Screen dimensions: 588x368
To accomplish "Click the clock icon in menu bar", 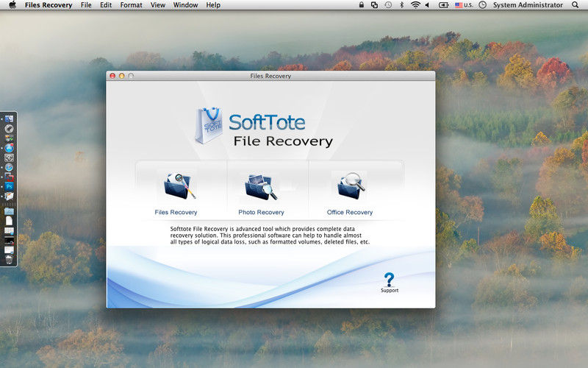I will point(483,5).
